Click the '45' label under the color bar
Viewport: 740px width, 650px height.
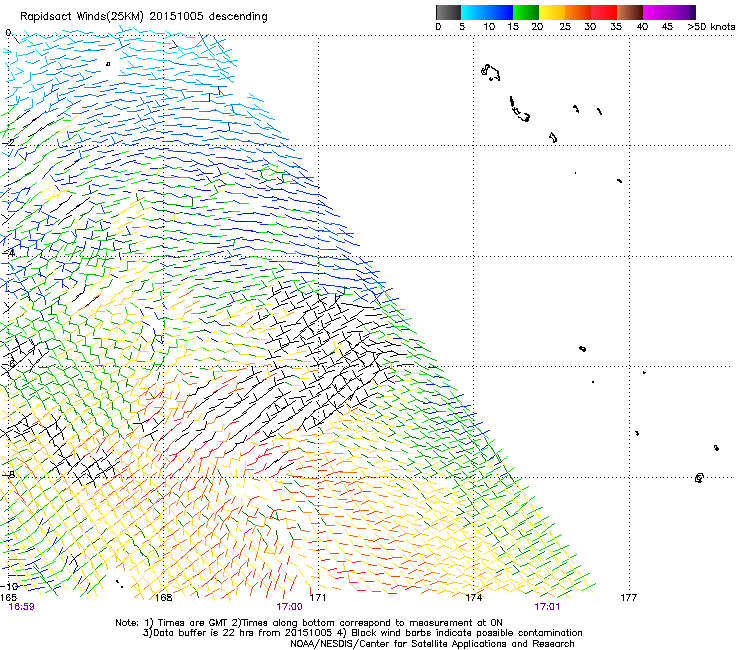(x=667, y=26)
